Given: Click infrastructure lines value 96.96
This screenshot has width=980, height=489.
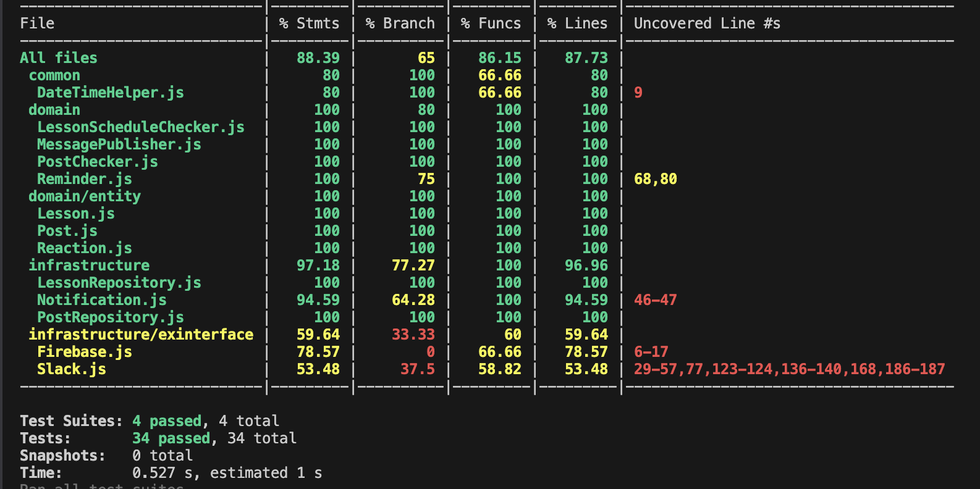Looking at the screenshot, I should (586, 265).
